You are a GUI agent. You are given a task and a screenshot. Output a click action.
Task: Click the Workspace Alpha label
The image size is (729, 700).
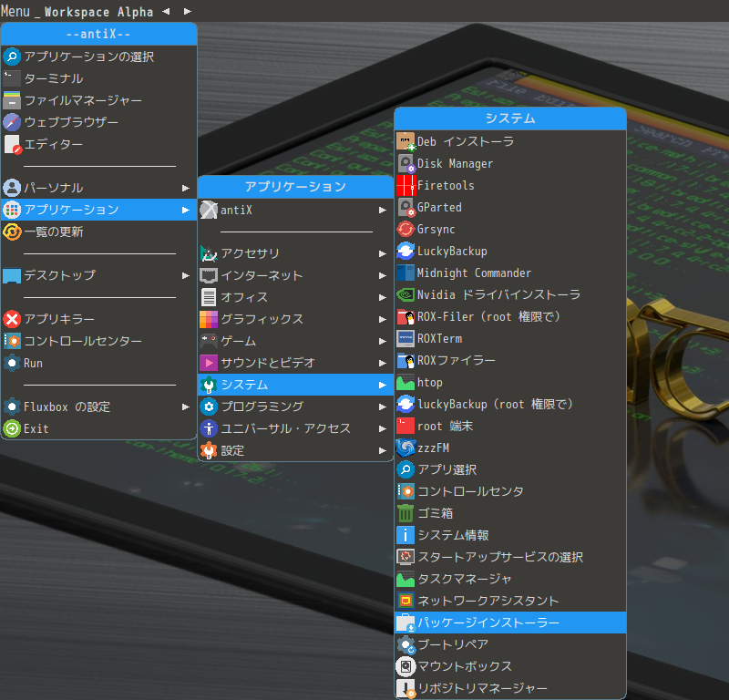coord(98,12)
